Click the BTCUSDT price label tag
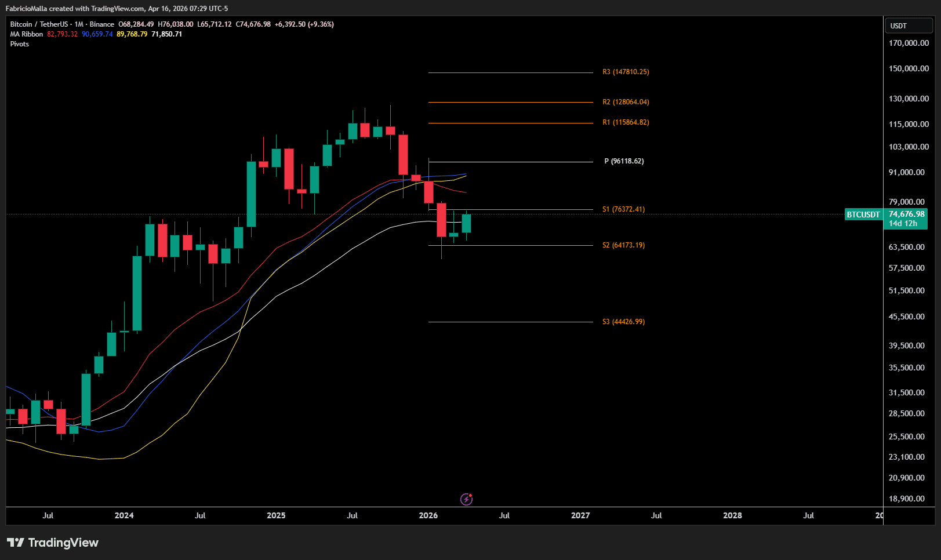The image size is (941, 560). tap(863, 214)
